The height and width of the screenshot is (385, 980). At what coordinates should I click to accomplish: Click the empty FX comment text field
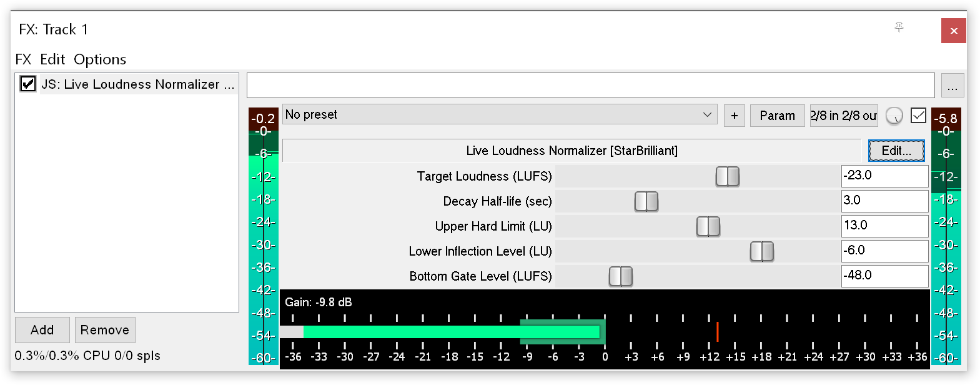point(591,86)
